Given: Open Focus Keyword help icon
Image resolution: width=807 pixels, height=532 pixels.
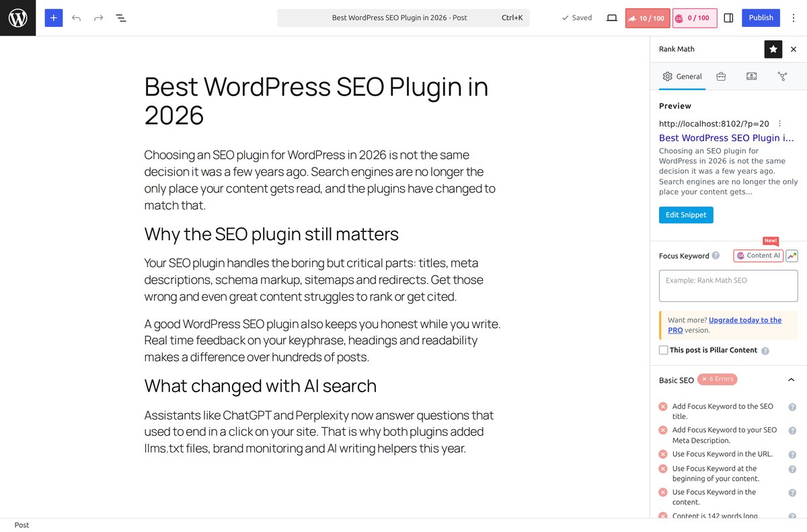Looking at the screenshot, I should click(716, 256).
